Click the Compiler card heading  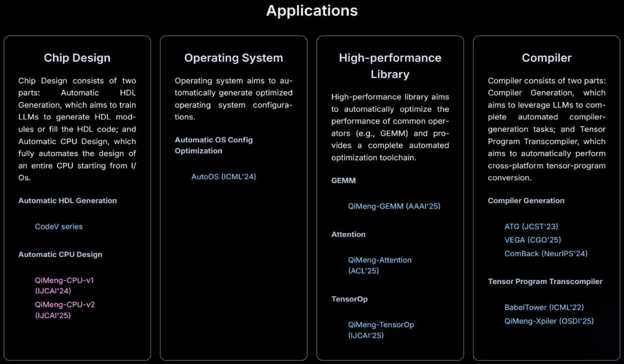coord(547,58)
